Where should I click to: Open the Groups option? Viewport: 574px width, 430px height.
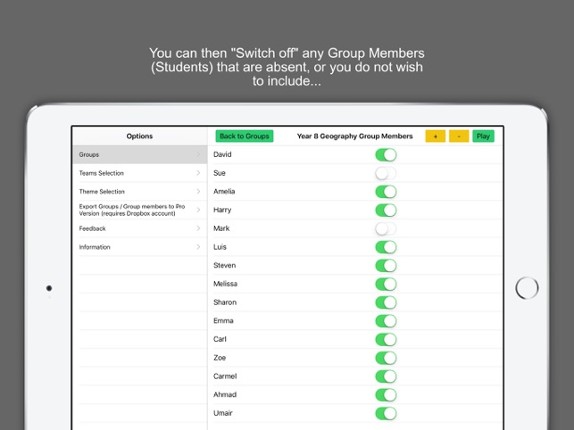[x=140, y=154]
